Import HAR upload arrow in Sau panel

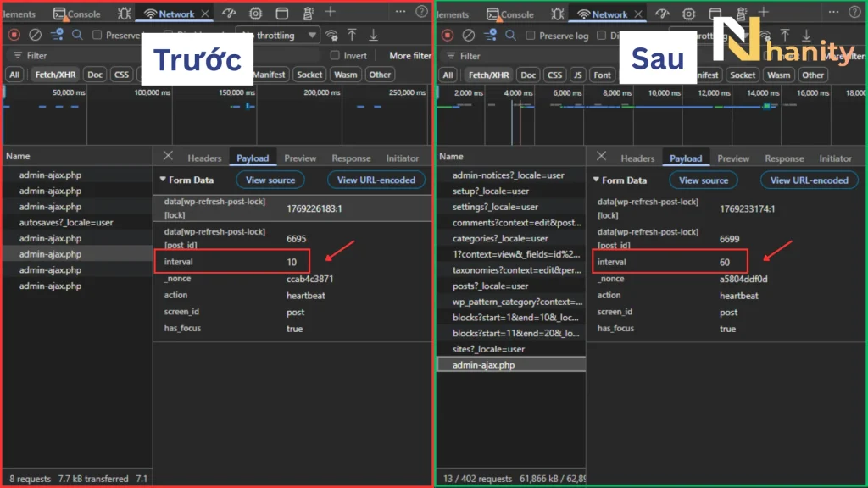[x=785, y=36]
